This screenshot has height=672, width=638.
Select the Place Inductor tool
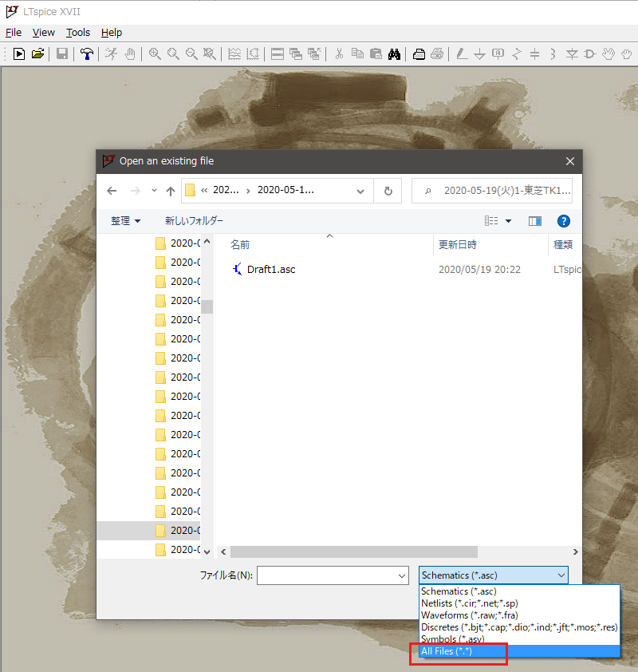click(x=553, y=54)
